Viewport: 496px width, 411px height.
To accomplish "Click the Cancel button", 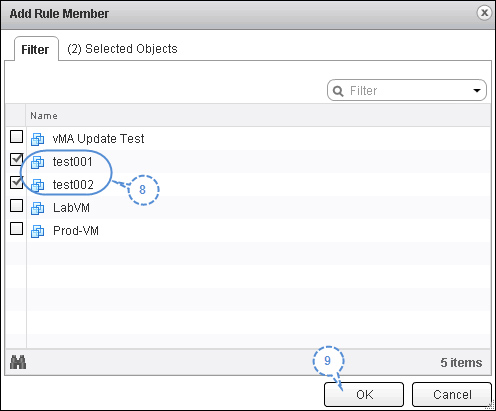I will click(452, 395).
